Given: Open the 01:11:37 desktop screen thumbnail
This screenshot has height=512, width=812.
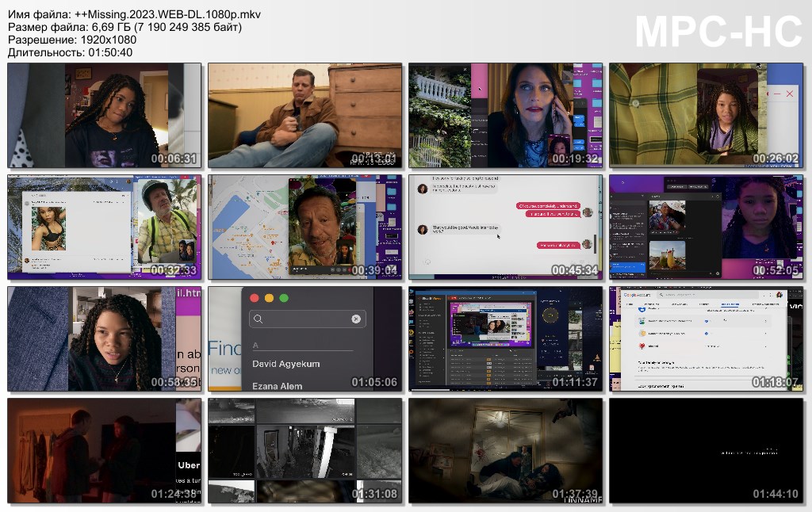Looking at the screenshot, I should click(x=506, y=339).
